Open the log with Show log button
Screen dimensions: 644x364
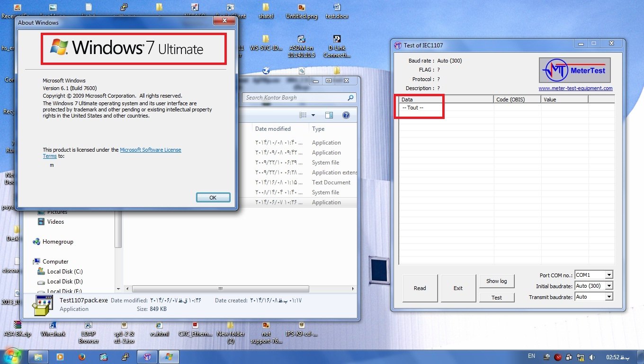point(496,281)
